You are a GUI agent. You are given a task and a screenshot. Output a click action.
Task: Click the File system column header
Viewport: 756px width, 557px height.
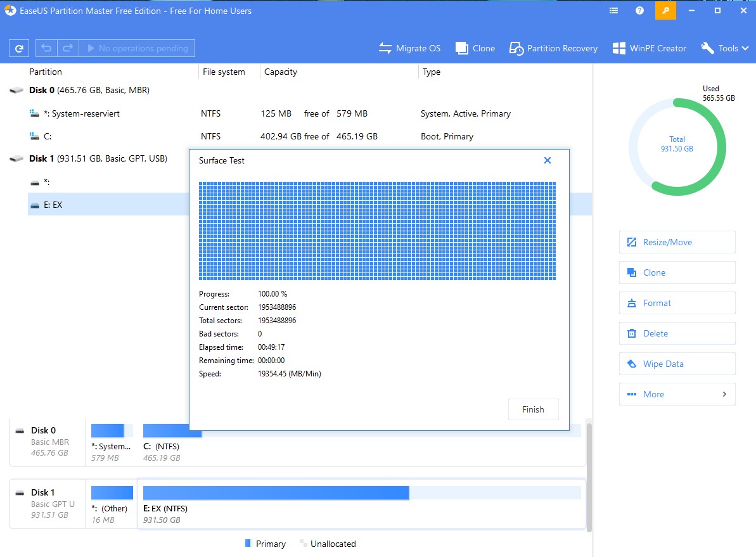point(224,72)
